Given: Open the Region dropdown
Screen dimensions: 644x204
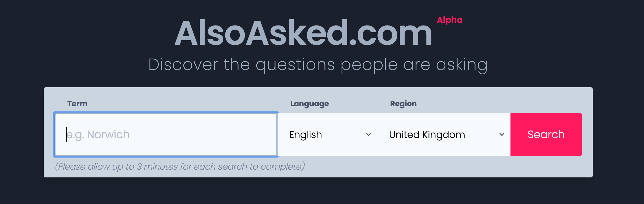Looking at the screenshot, I should [x=444, y=134].
